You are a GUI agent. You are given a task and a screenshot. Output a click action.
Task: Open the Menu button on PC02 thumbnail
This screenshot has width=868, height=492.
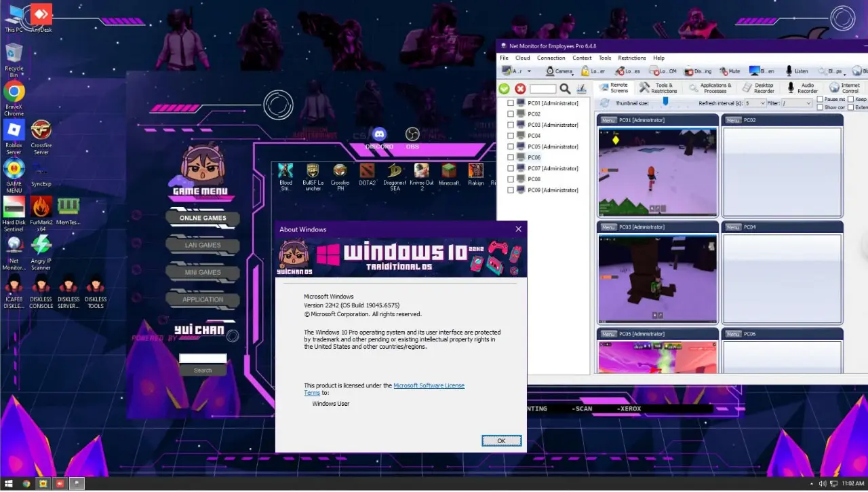(733, 120)
